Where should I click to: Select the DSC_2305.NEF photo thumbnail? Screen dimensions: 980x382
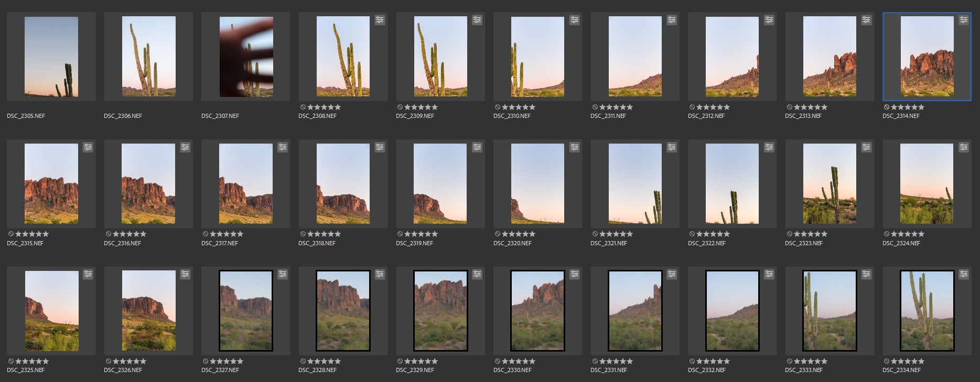pos(51,57)
